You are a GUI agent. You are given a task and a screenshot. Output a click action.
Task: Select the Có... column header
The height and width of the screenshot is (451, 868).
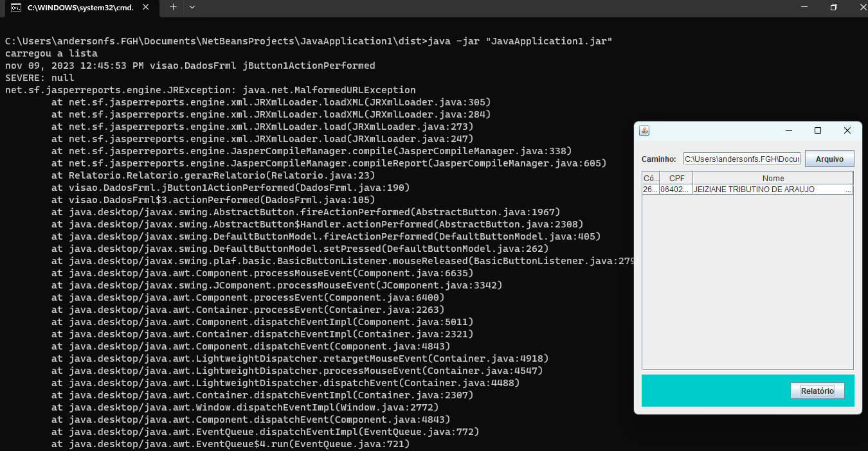point(651,178)
